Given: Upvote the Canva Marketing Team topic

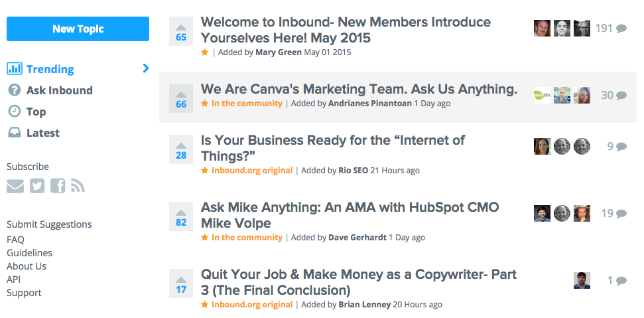Looking at the screenshot, I should [x=181, y=98].
